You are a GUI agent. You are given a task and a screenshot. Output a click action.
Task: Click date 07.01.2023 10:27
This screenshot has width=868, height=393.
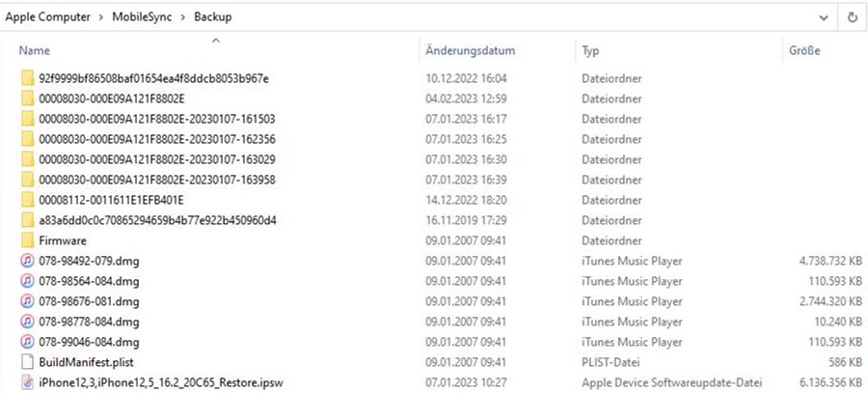point(466,382)
